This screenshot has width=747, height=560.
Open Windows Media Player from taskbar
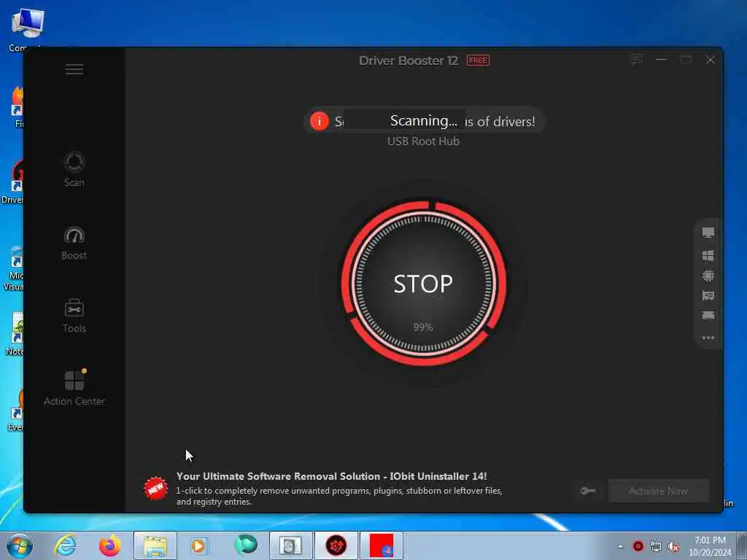pyautogui.click(x=200, y=545)
